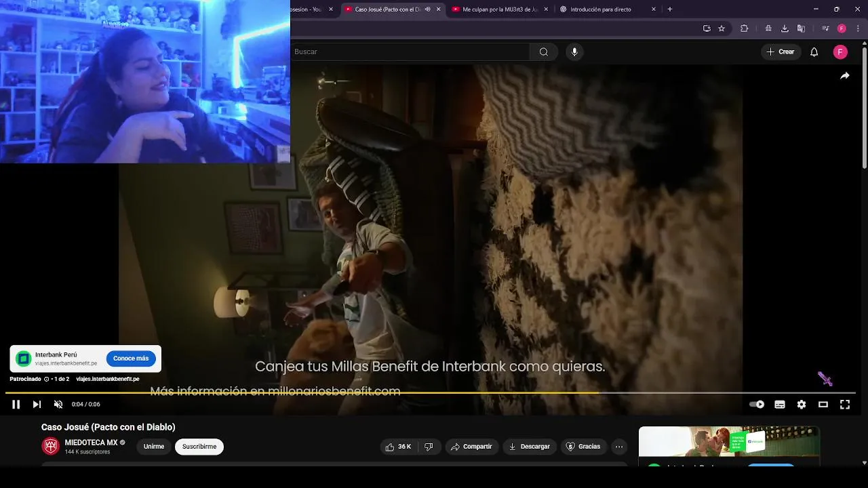Open the sidebar ad thumbnail
The height and width of the screenshot is (488, 868).
tap(729, 442)
